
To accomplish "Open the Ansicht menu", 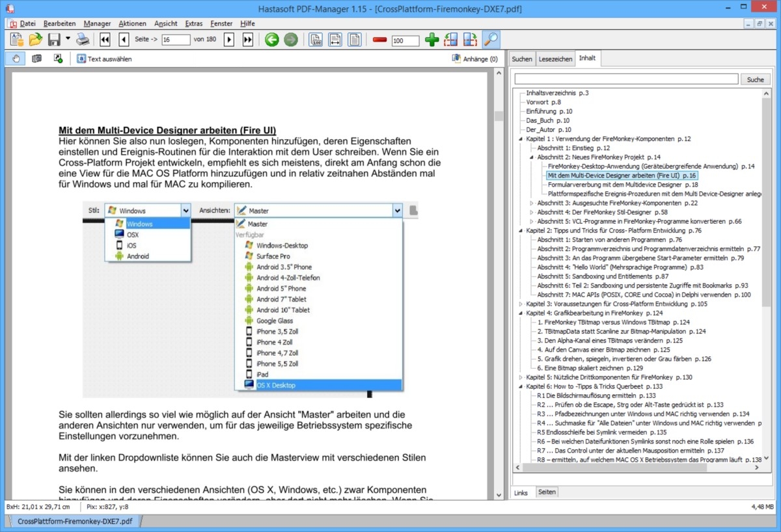I will click(x=166, y=23).
